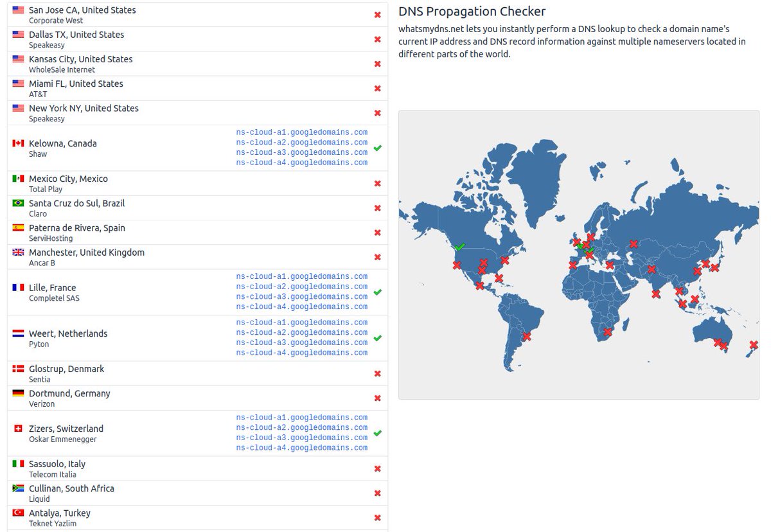This screenshot has height=532, width=771.
Task: Select 'Teknet Yazlim' provider text
Action: (x=53, y=524)
